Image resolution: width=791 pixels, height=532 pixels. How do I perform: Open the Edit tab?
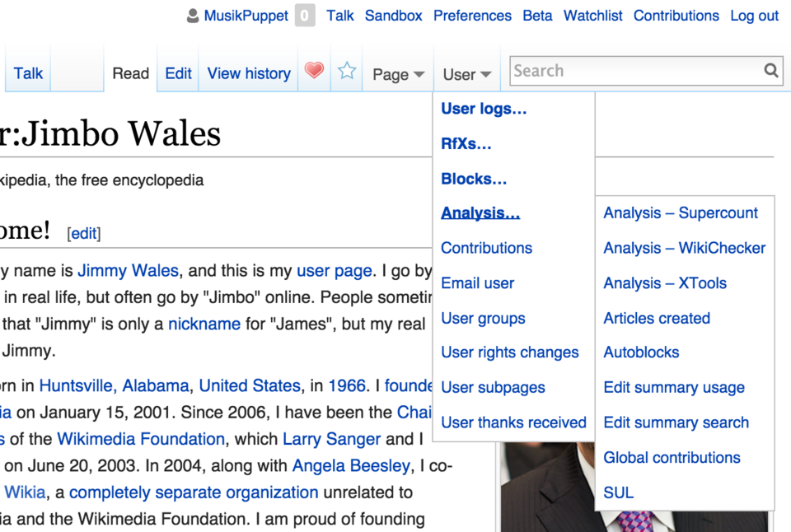(x=178, y=73)
